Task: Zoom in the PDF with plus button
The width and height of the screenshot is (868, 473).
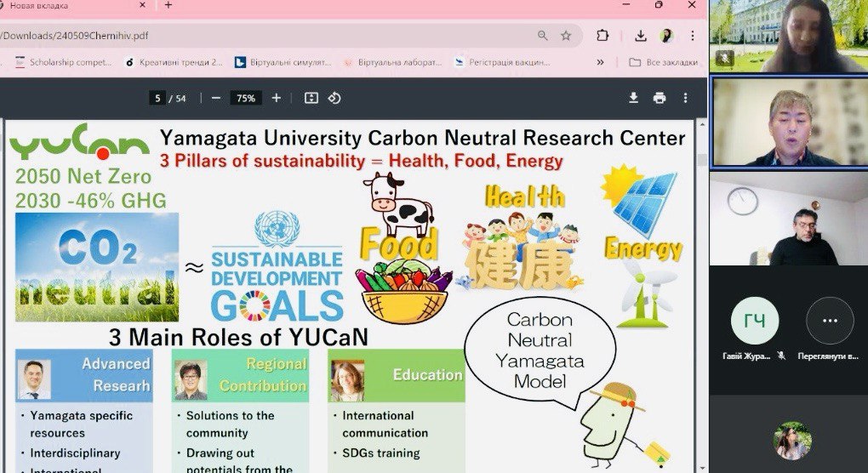Action: pyautogui.click(x=276, y=99)
